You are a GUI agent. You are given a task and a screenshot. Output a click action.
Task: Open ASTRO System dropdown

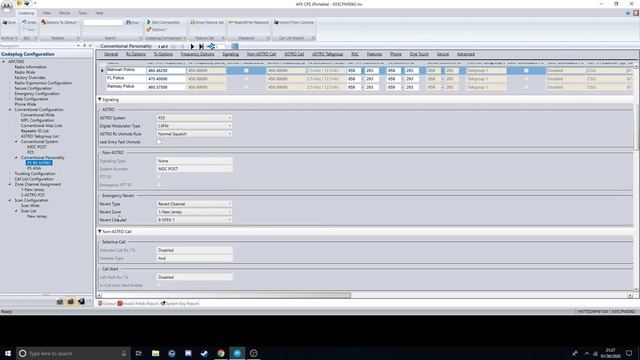click(x=194, y=118)
